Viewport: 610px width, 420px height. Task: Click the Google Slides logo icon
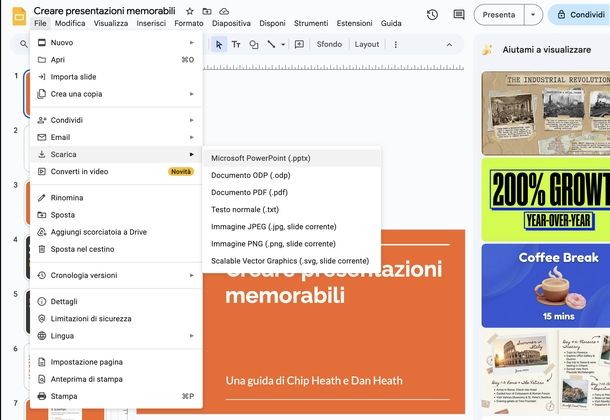click(19, 16)
